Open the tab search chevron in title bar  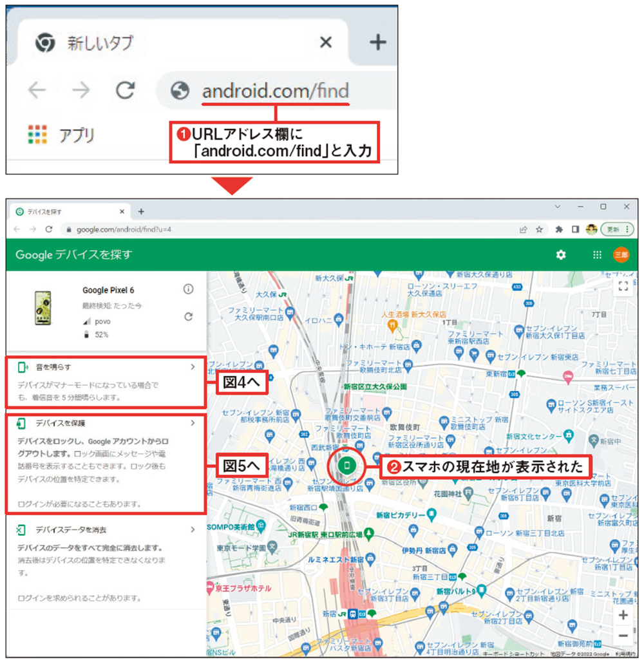pos(558,207)
